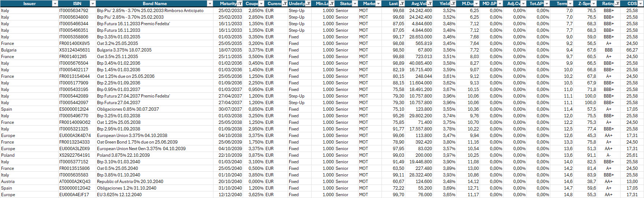
Task: Click the Last price column filter icon
Action: 402,4
